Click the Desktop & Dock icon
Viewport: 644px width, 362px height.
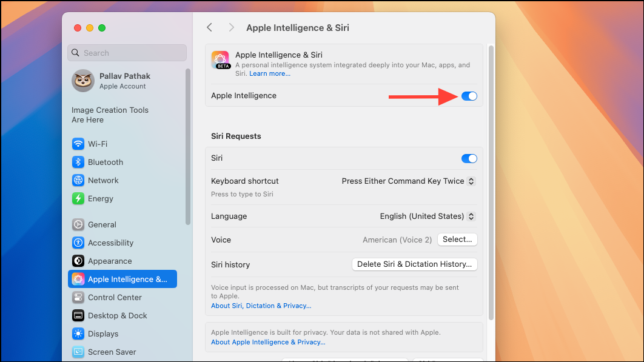pyautogui.click(x=78, y=315)
